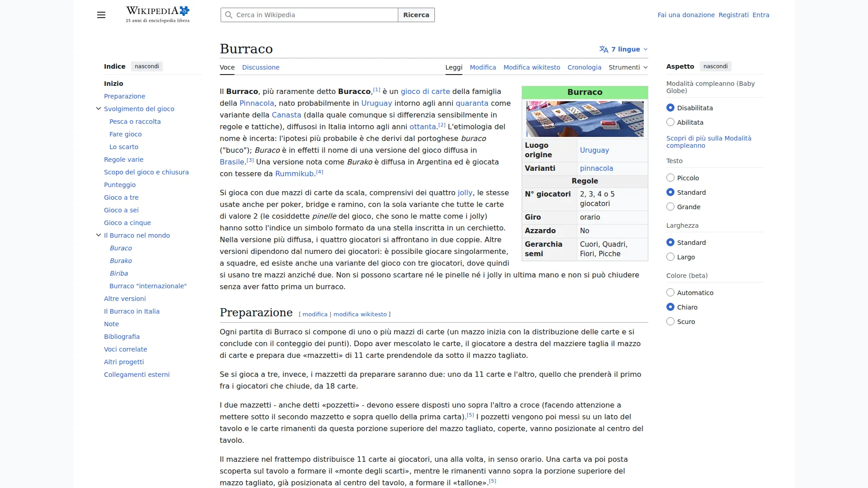868x488 pixels.
Task: Set page width to Largo
Action: 670,257
